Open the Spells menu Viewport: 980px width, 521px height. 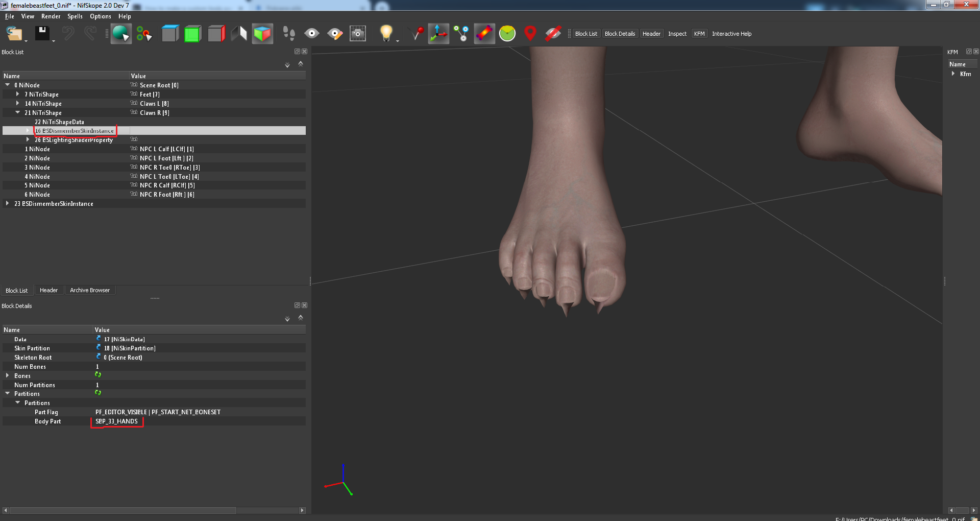click(x=75, y=16)
